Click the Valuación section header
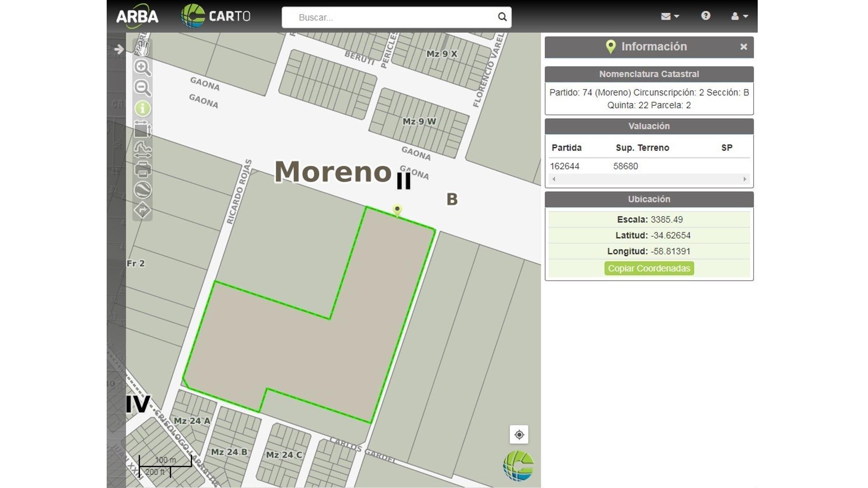 click(649, 126)
